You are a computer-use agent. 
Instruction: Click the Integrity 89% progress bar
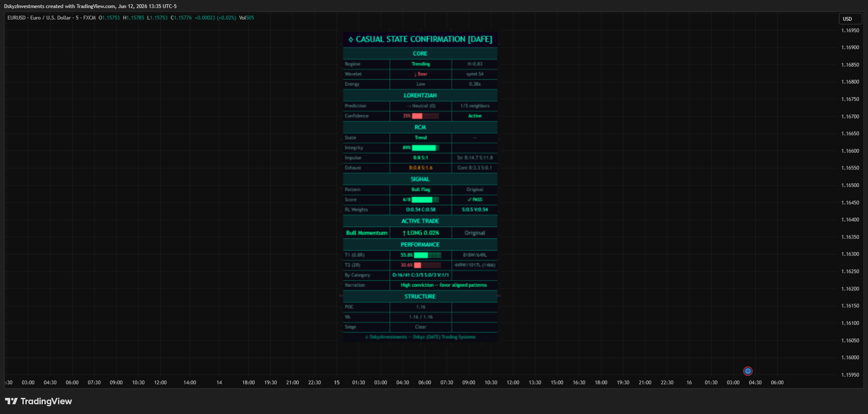tap(425, 148)
